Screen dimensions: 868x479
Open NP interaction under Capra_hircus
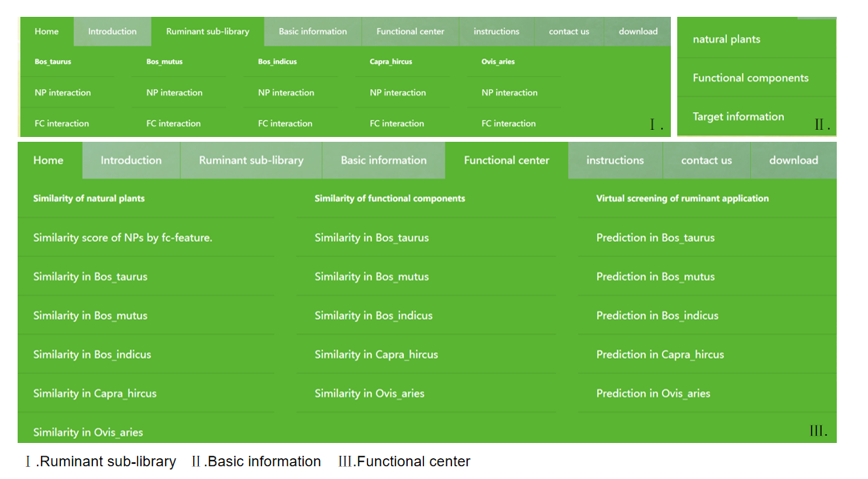398,93
